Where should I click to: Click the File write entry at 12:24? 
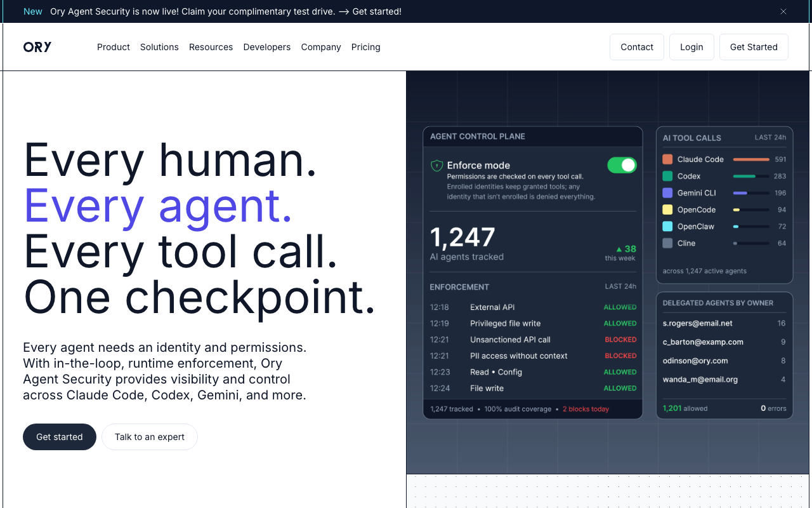point(533,389)
